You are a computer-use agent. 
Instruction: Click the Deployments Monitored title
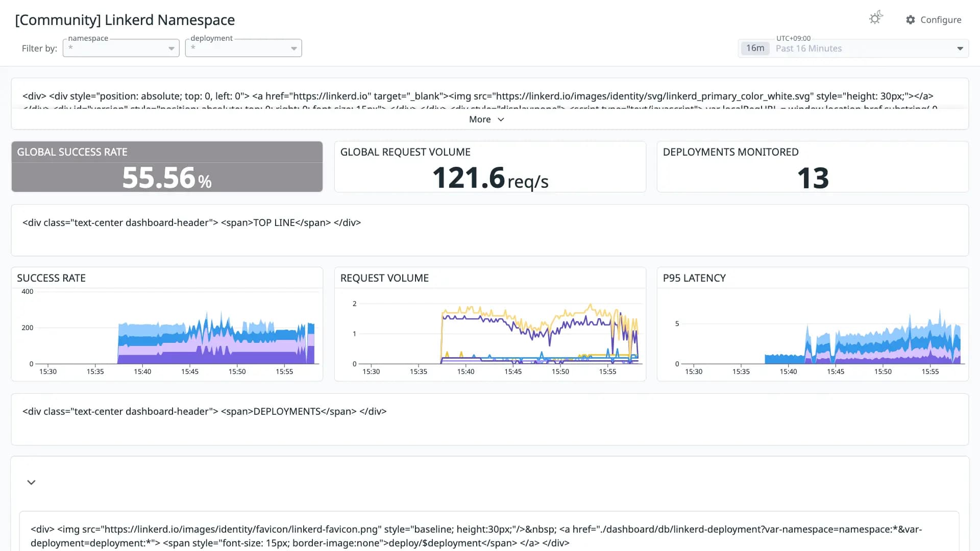click(730, 152)
